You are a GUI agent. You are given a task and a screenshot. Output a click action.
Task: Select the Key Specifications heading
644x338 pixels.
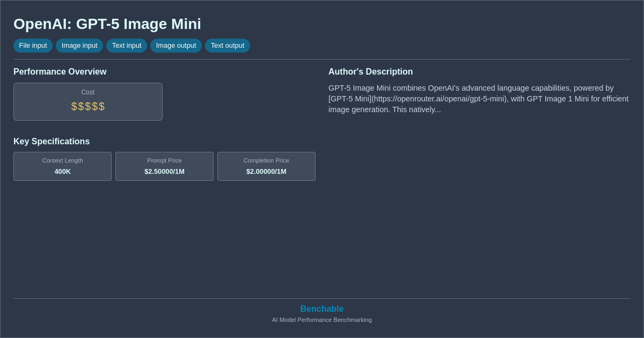pyautogui.click(x=52, y=141)
